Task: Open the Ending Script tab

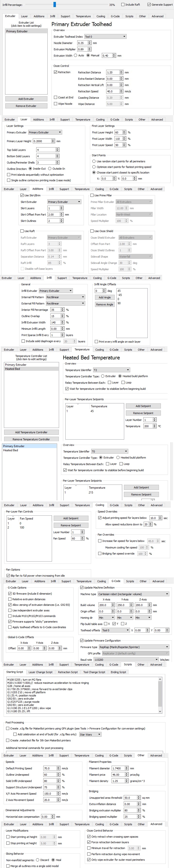Action: [118, 672]
